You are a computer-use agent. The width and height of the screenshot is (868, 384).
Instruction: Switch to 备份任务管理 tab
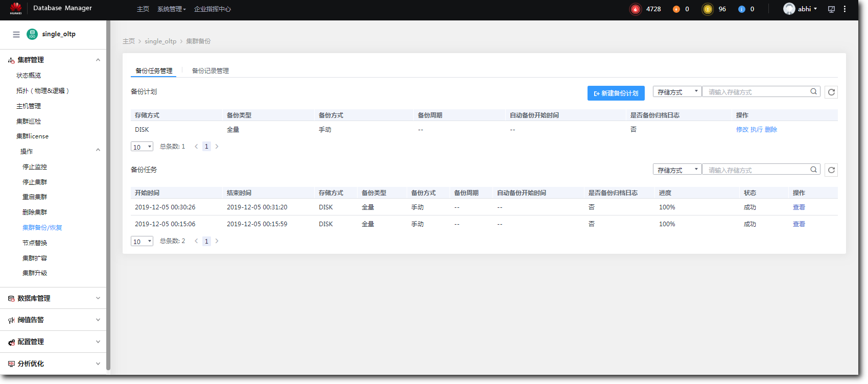(154, 71)
